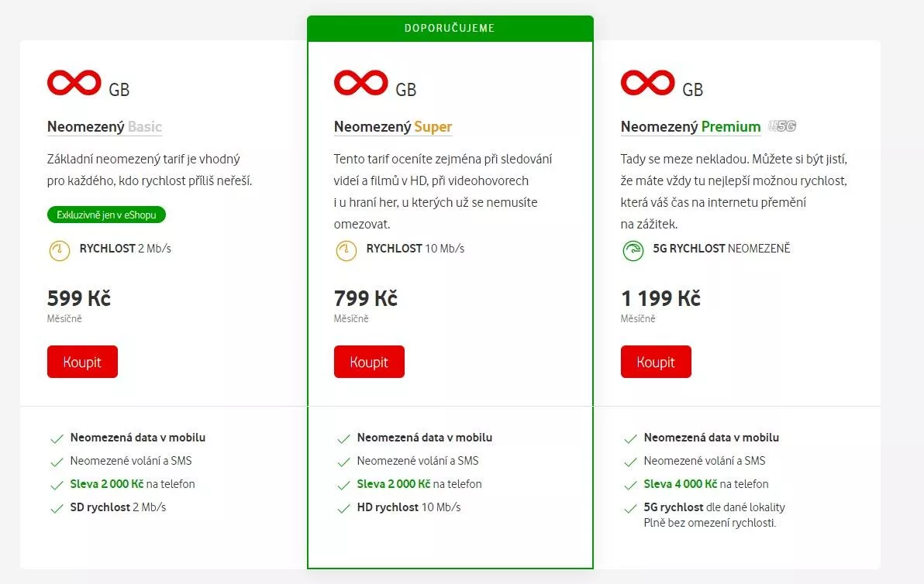Click Koupit on the Neomezený Super tariff
Image resolution: width=924 pixels, height=584 pixels.
[369, 361]
